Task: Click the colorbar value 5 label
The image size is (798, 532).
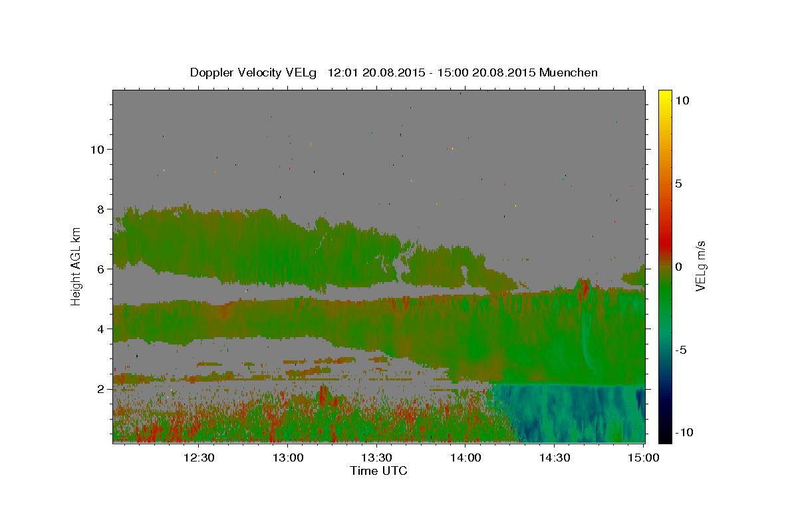Action: point(678,183)
